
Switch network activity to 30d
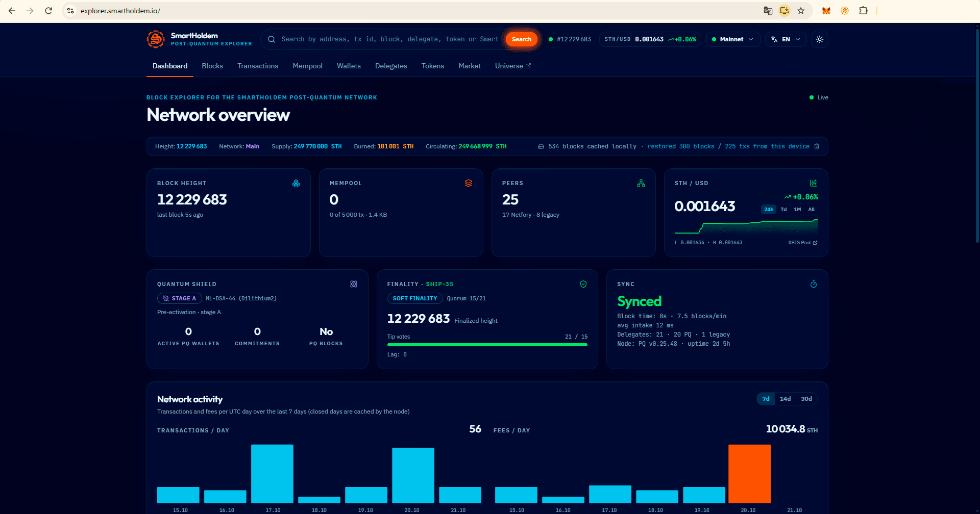(806, 399)
